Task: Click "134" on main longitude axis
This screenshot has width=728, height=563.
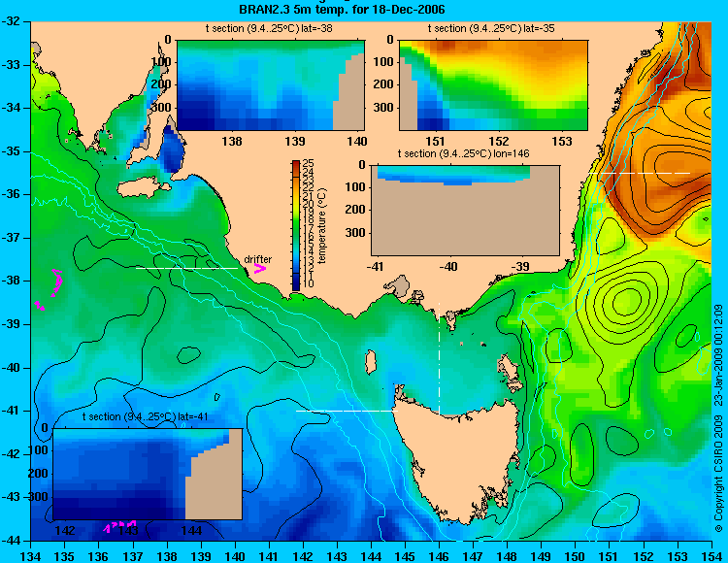Action: click(31, 556)
